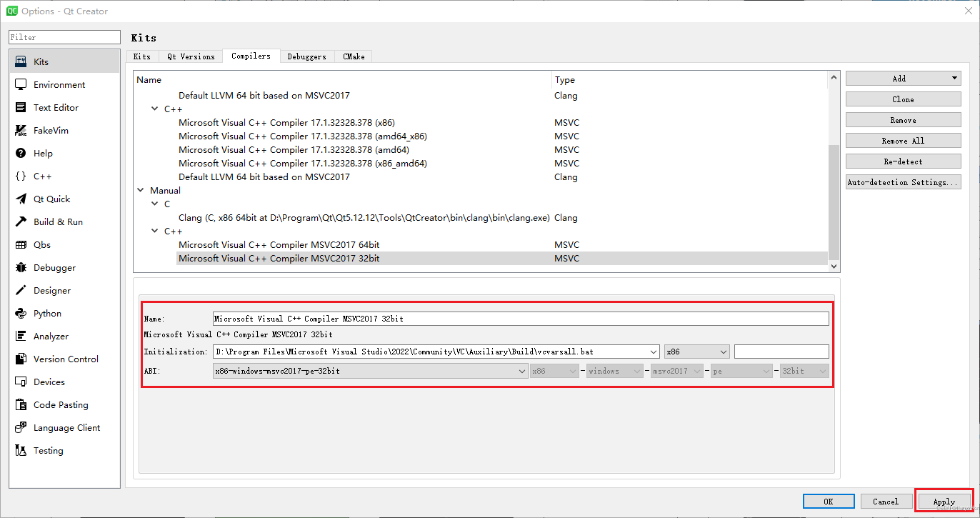Select the Debugger bug icon
980x518 pixels.
(x=21, y=267)
